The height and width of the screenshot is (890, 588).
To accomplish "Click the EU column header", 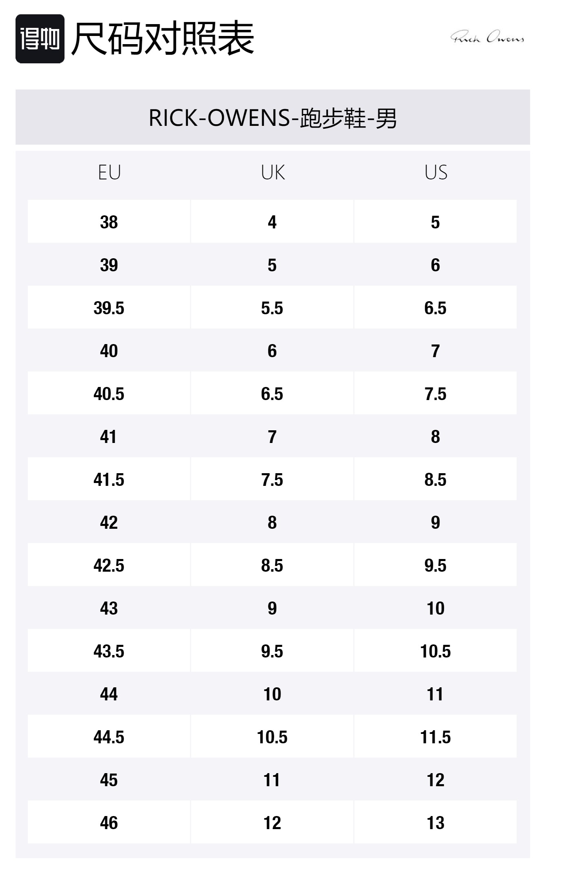I will (109, 172).
